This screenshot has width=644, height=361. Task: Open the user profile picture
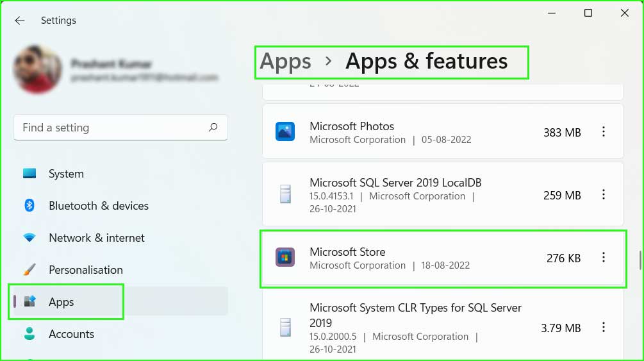(x=38, y=69)
